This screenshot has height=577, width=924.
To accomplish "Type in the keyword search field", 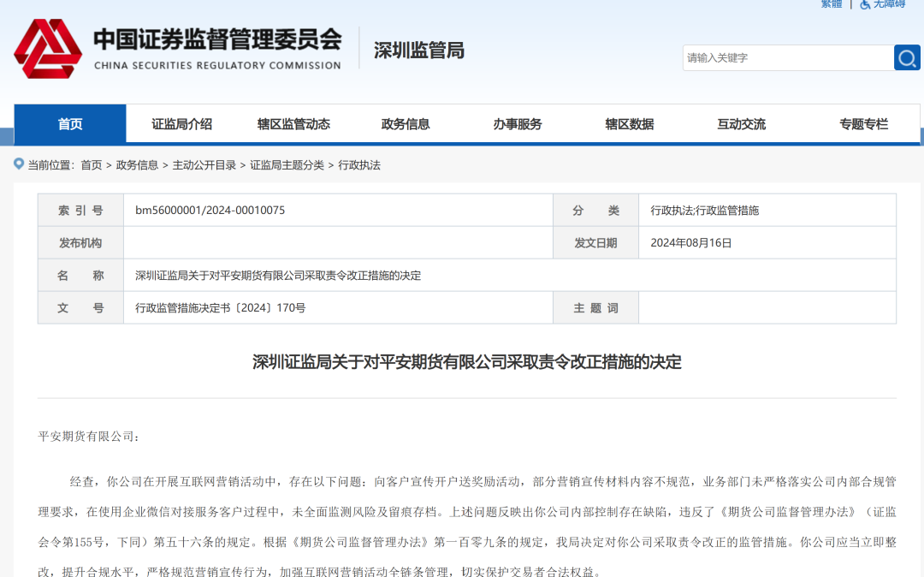I will pyautogui.click(x=787, y=57).
